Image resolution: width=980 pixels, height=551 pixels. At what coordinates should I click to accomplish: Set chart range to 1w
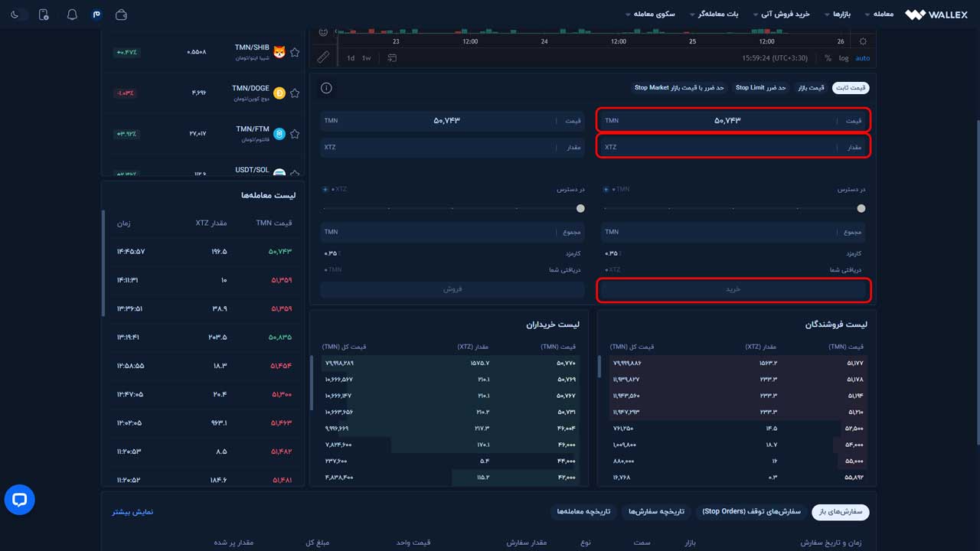pos(366,58)
